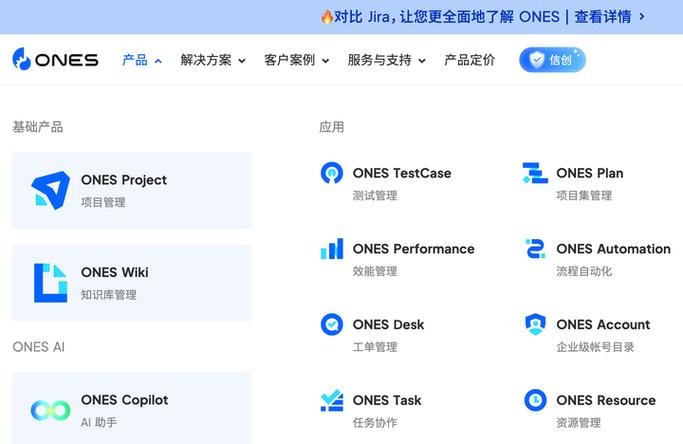
Task: Click the ONES Desk chat-check icon
Action: click(x=332, y=325)
